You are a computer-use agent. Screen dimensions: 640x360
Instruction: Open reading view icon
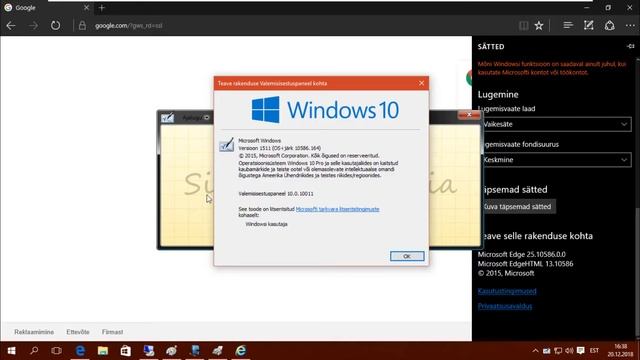click(524, 25)
